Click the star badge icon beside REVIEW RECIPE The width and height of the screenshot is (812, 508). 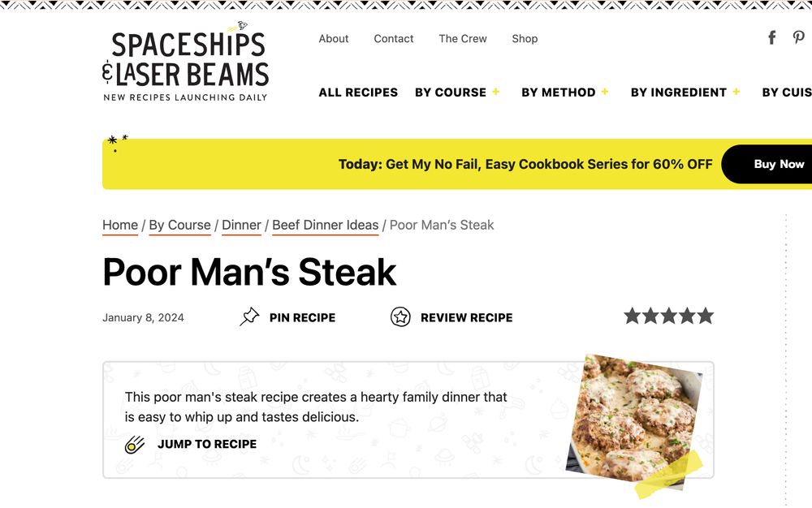(x=400, y=317)
